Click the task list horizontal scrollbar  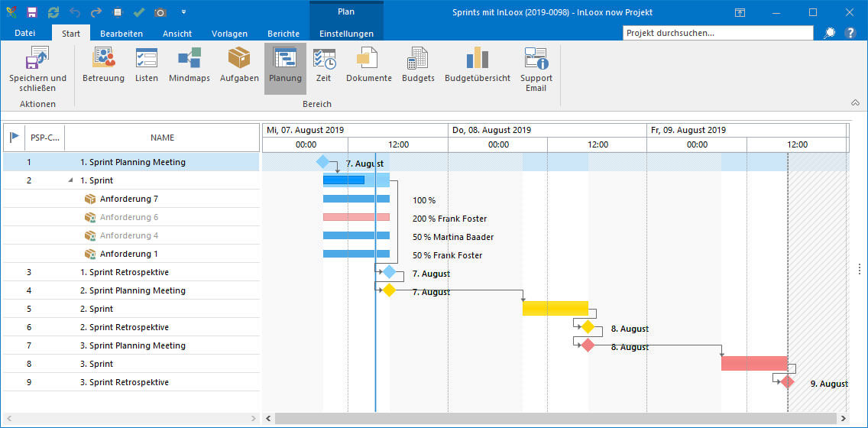click(131, 418)
